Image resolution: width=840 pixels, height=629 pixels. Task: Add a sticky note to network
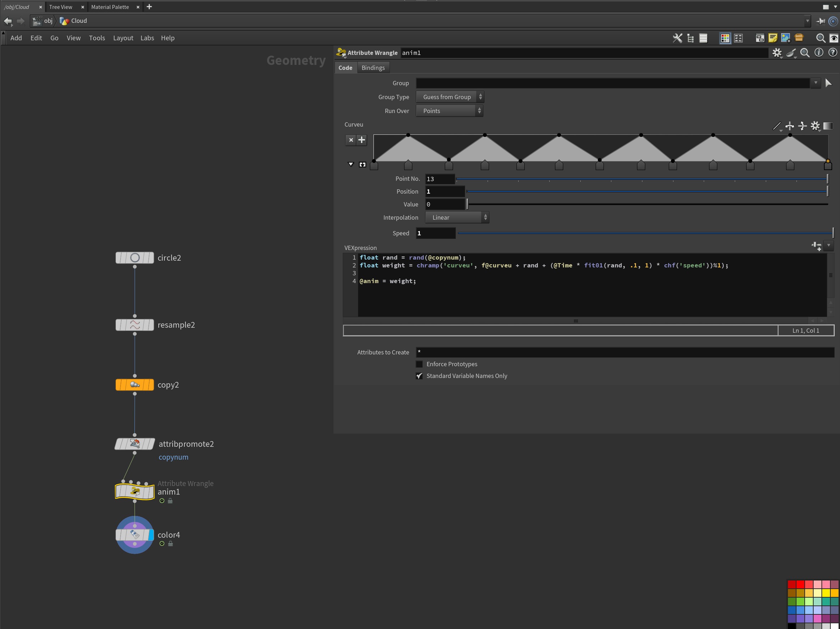(772, 38)
